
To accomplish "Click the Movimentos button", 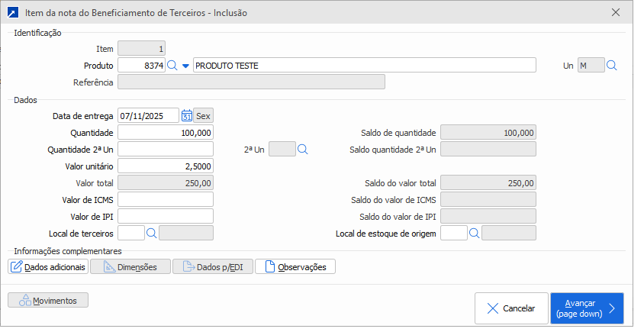I will tap(48, 301).
